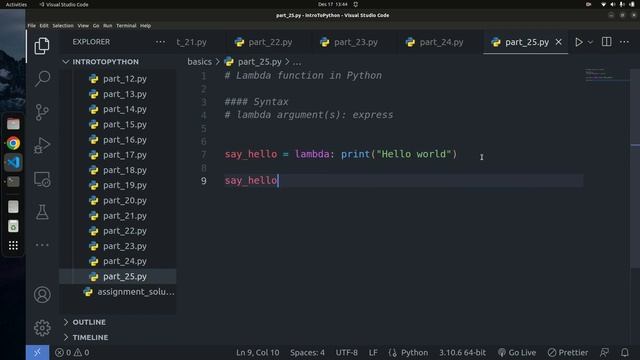640x360 pixels.
Task: Open the Run menu
Action: (x=107, y=25)
